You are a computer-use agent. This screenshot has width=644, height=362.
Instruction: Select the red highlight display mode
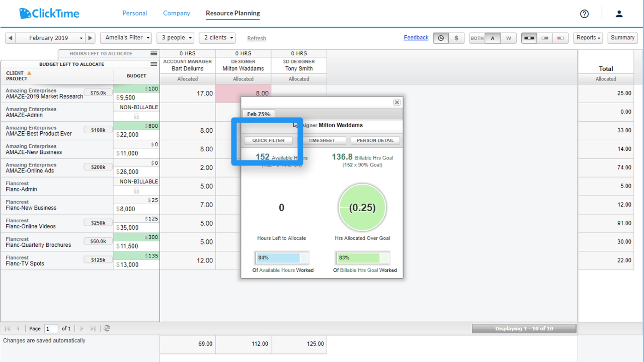click(560, 38)
